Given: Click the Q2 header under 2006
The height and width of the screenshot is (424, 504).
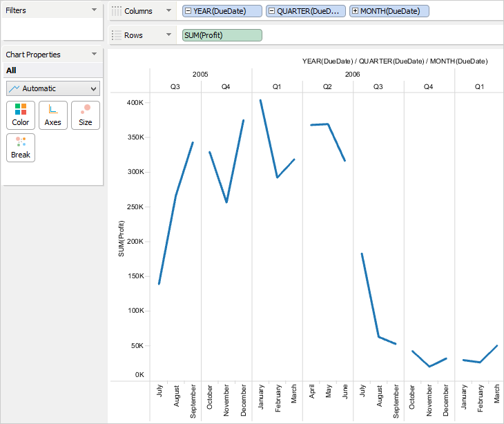Looking at the screenshot, I should (327, 87).
